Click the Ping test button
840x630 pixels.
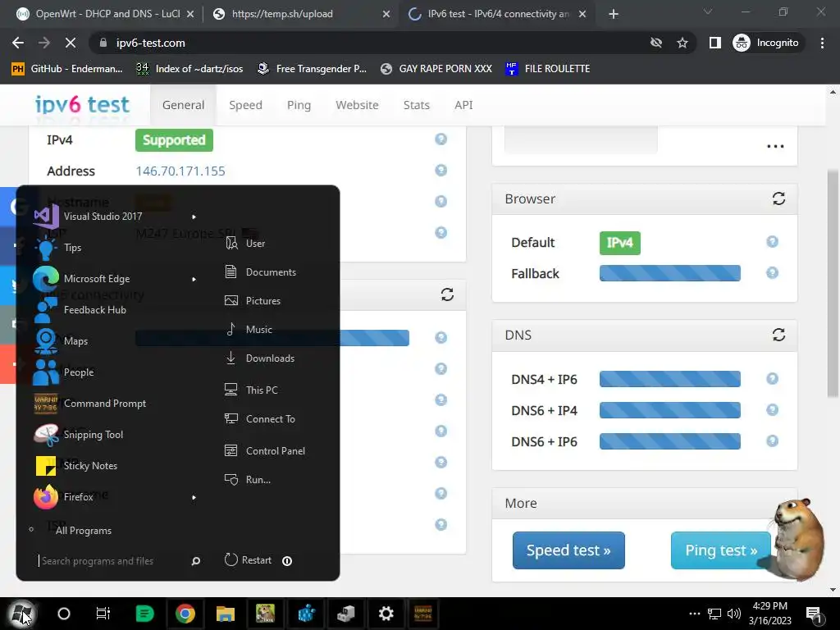coord(720,550)
